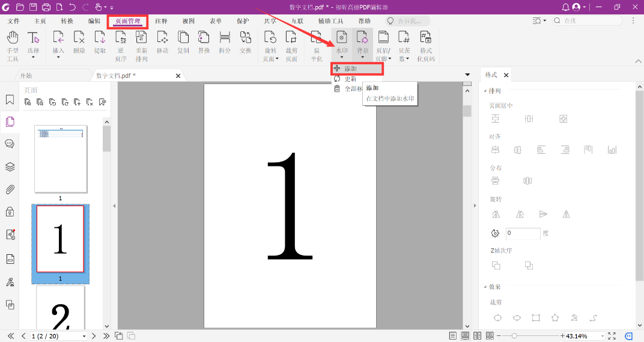Click the notification bell icon
This screenshot has height=342, width=644.
click(565, 7)
